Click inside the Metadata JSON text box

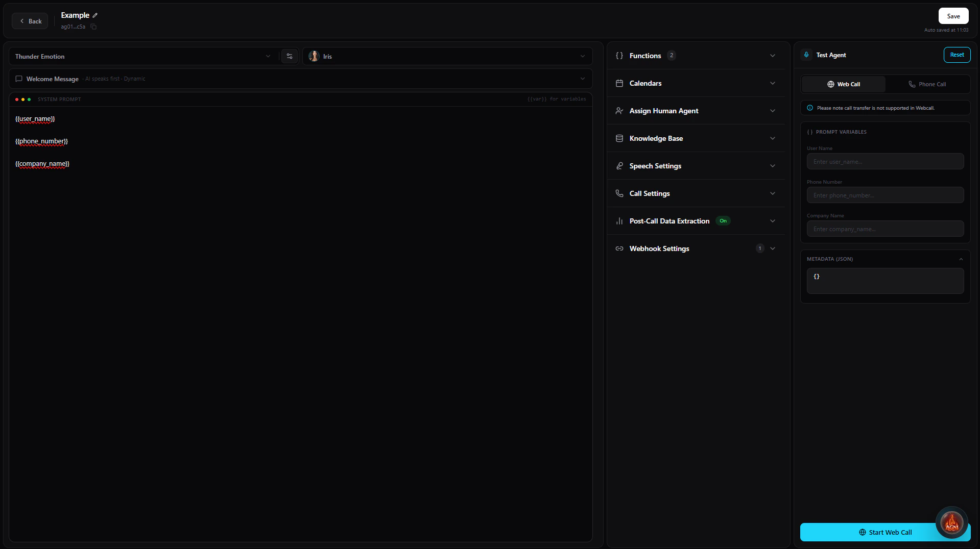tap(885, 281)
